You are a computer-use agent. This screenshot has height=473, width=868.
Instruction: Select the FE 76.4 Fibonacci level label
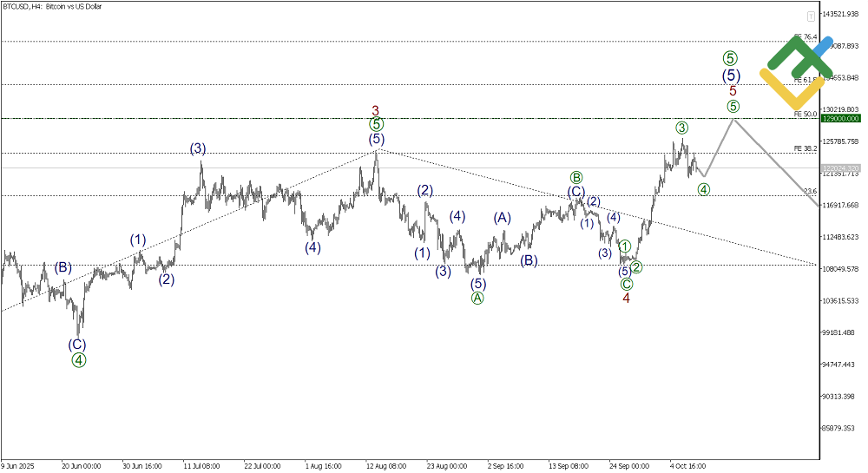[805, 37]
